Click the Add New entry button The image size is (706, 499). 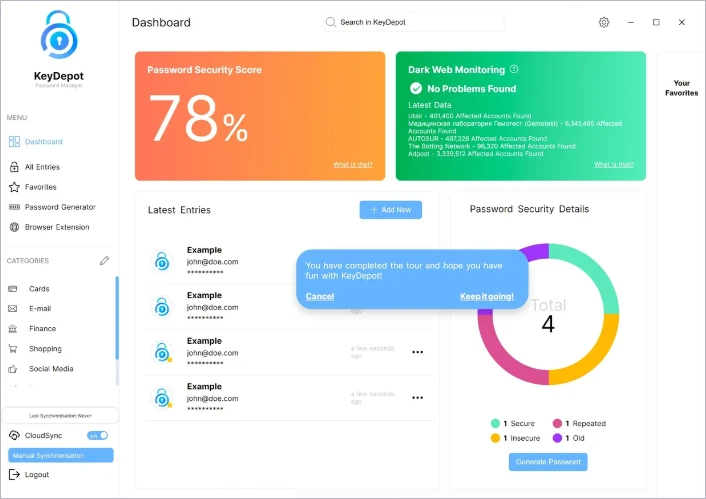(x=390, y=210)
